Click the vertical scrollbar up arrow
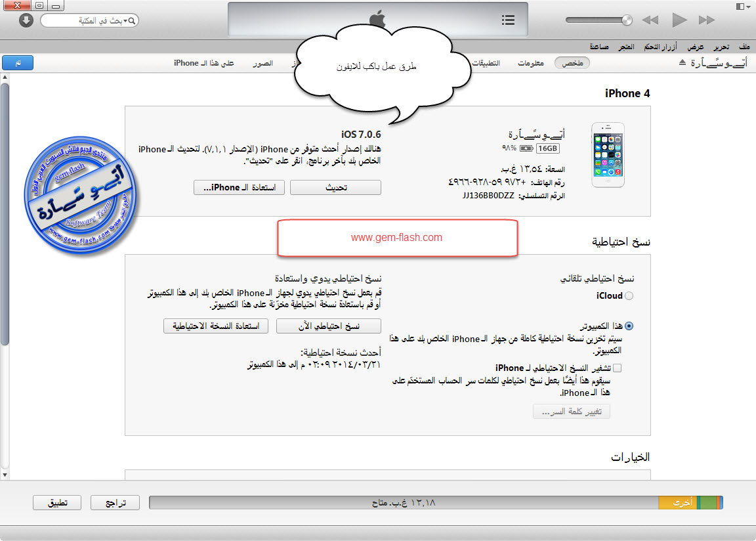This screenshot has height=541, width=756. coord(5,77)
